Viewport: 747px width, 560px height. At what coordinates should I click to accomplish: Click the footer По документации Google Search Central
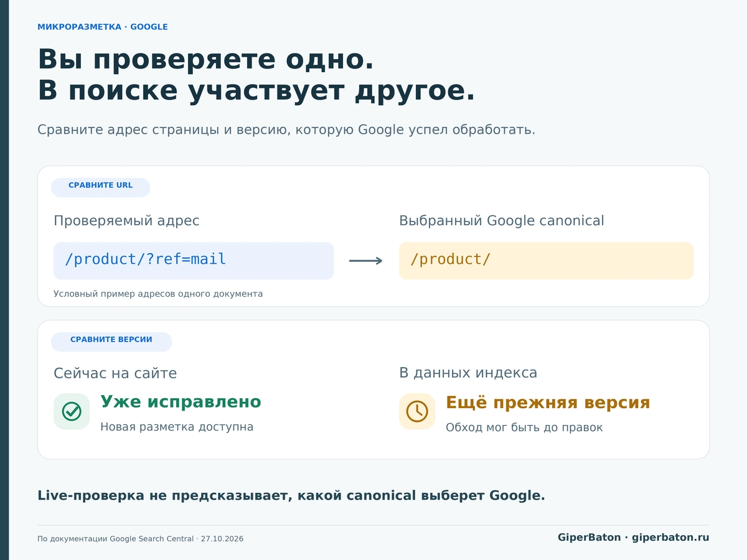[140, 539]
